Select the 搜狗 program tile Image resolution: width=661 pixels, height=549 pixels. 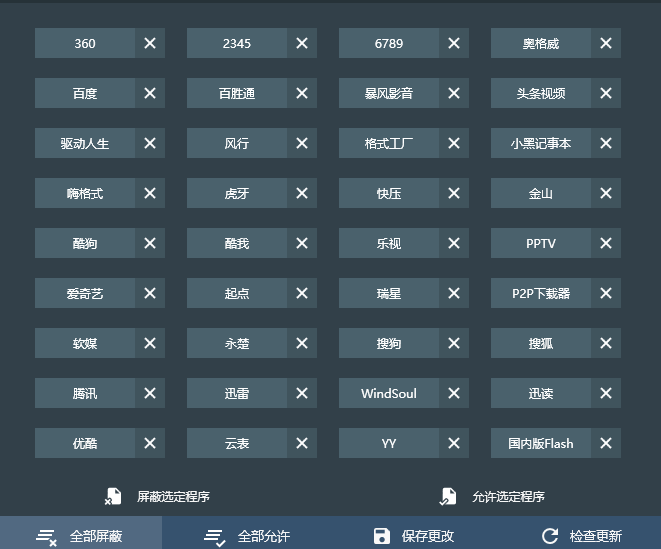click(x=389, y=343)
